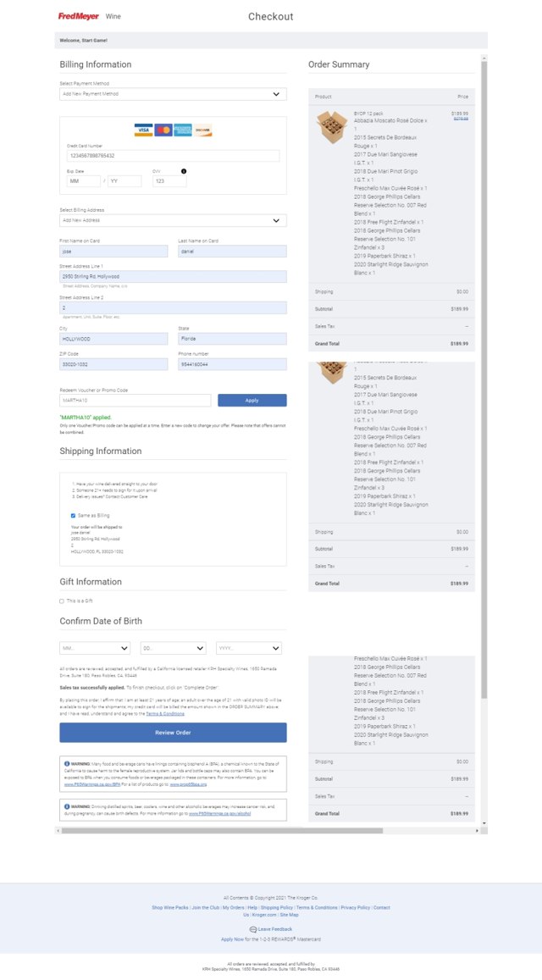Click the "Welcome, Start Game!" text
Image resolution: width=542 pixels, height=980 pixels.
point(83,41)
